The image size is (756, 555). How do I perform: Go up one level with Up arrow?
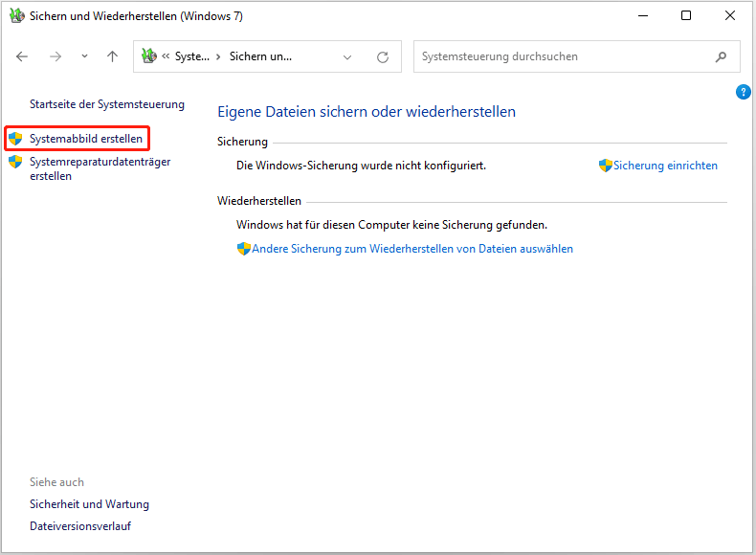[x=112, y=56]
